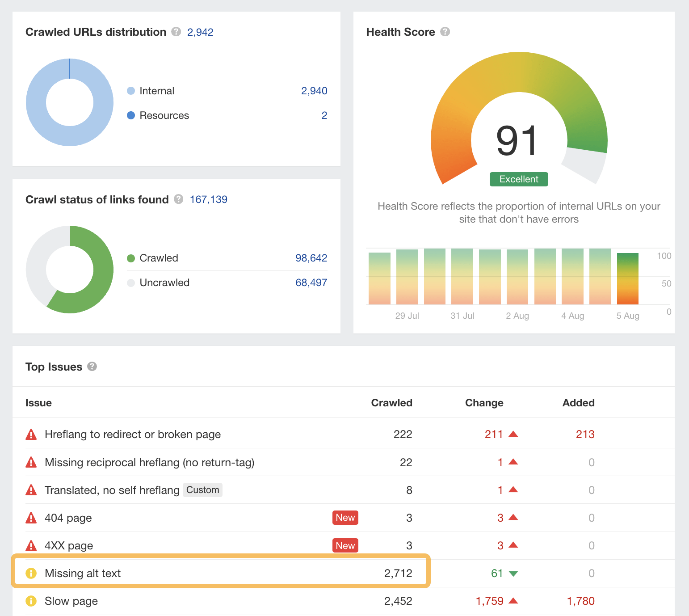Image resolution: width=689 pixels, height=616 pixels.
Task: Click the warning icon on the 404 page row
Action: (x=31, y=518)
